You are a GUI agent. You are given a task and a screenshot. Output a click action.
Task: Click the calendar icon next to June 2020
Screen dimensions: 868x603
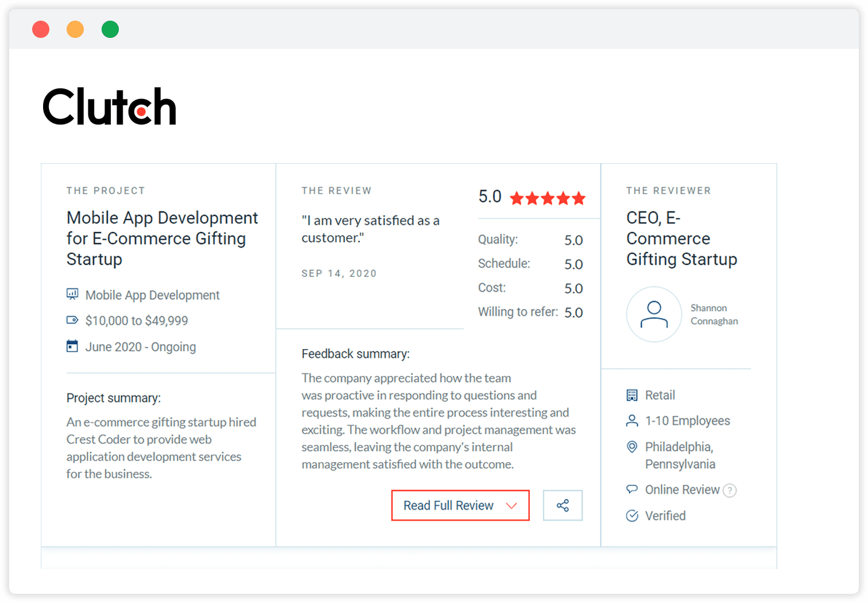pos(71,346)
